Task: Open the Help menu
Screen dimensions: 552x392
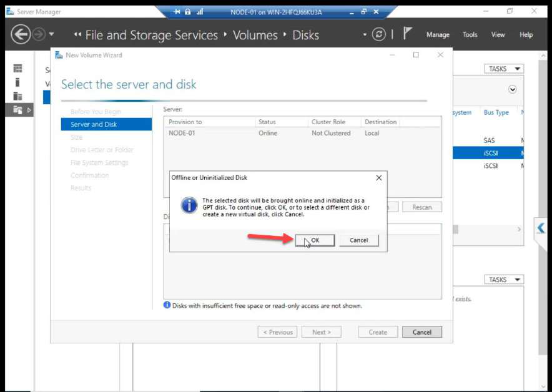Action: click(x=526, y=34)
